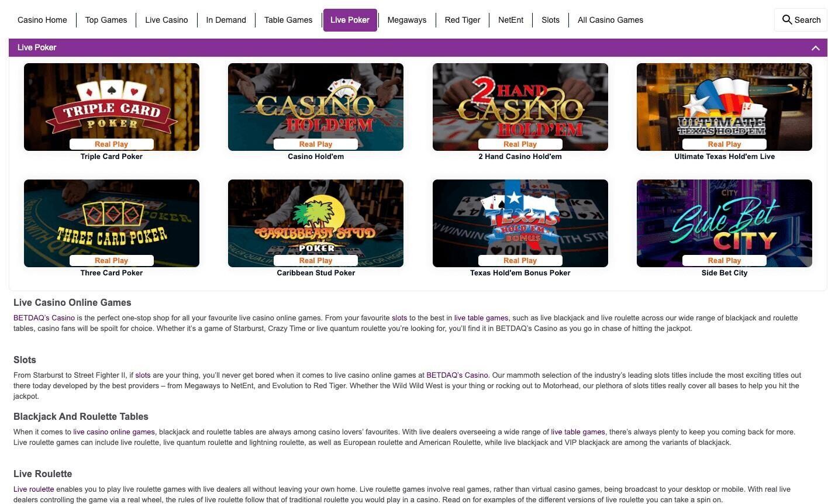Select the Side Bet City thumbnail
Screen dimensions: 828x504
click(724, 223)
